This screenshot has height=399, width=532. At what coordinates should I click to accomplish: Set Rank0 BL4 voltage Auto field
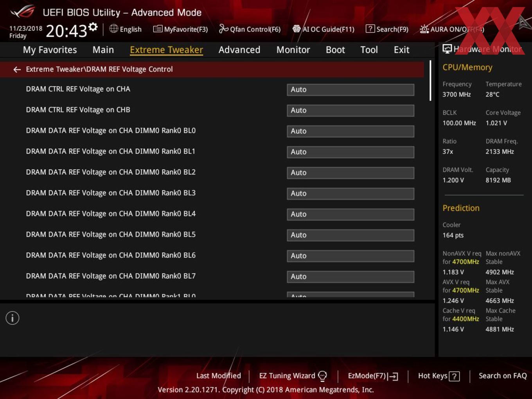click(350, 214)
